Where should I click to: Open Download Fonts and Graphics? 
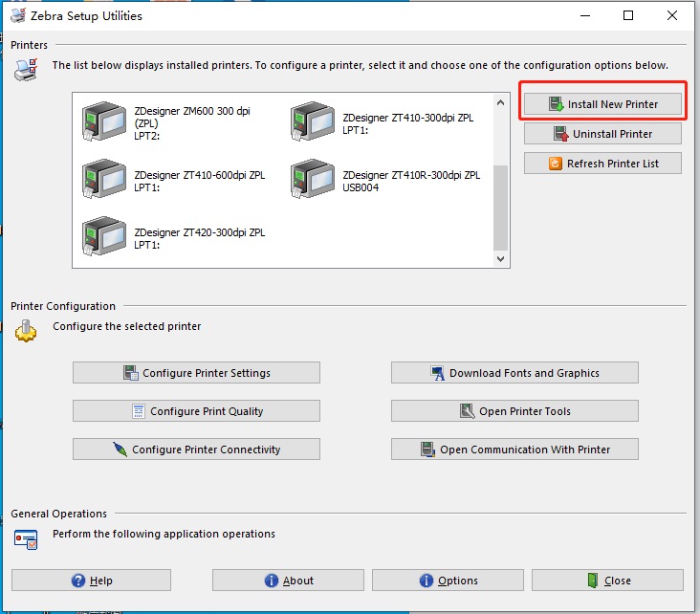514,372
